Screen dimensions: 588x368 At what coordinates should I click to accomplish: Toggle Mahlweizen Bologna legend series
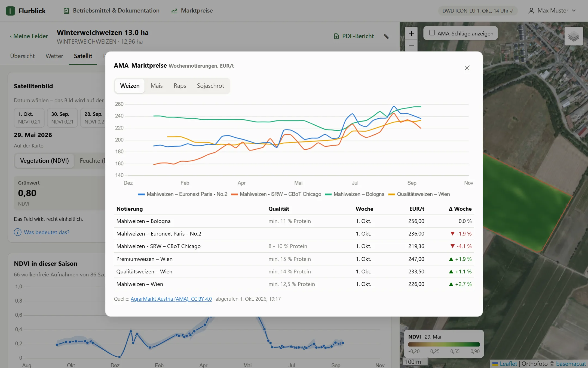355,194
